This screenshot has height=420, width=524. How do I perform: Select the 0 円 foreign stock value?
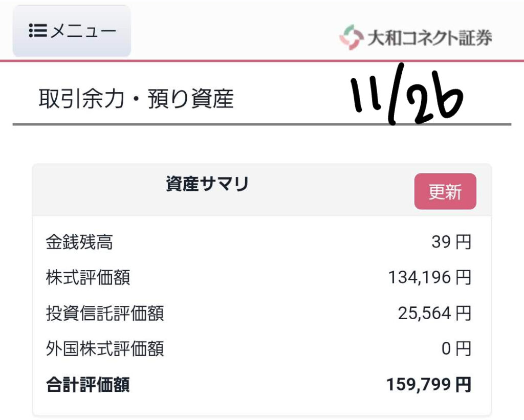pyautogui.click(x=456, y=349)
